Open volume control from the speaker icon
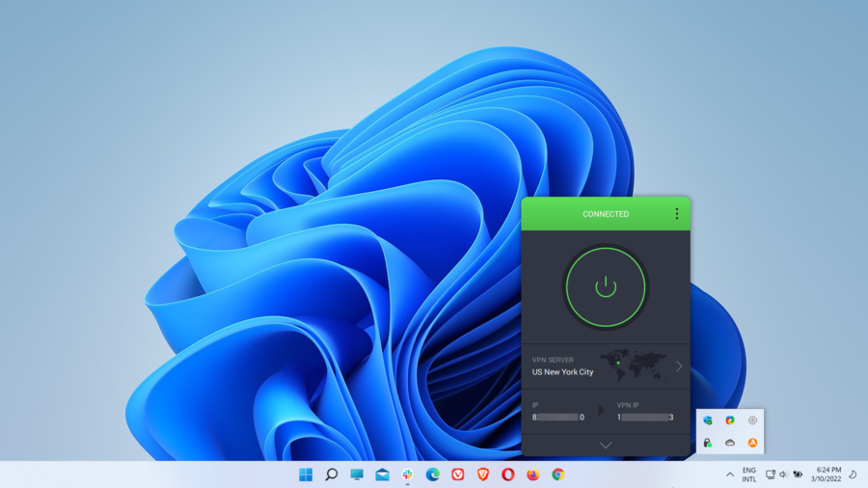 (783, 474)
